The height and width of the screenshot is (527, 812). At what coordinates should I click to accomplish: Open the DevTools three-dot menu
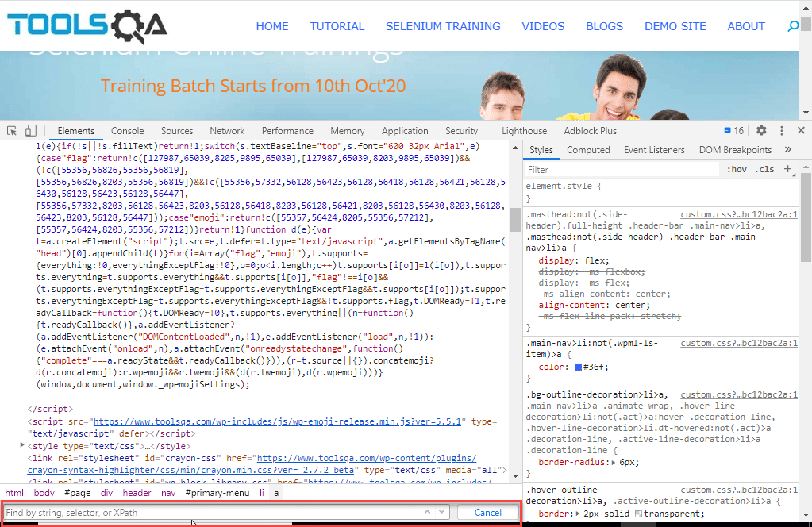coord(781,131)
